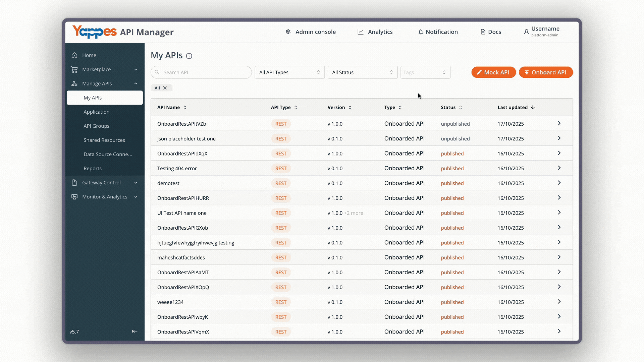
Task: Open demotest row chevron
Action: click(559, 183)
